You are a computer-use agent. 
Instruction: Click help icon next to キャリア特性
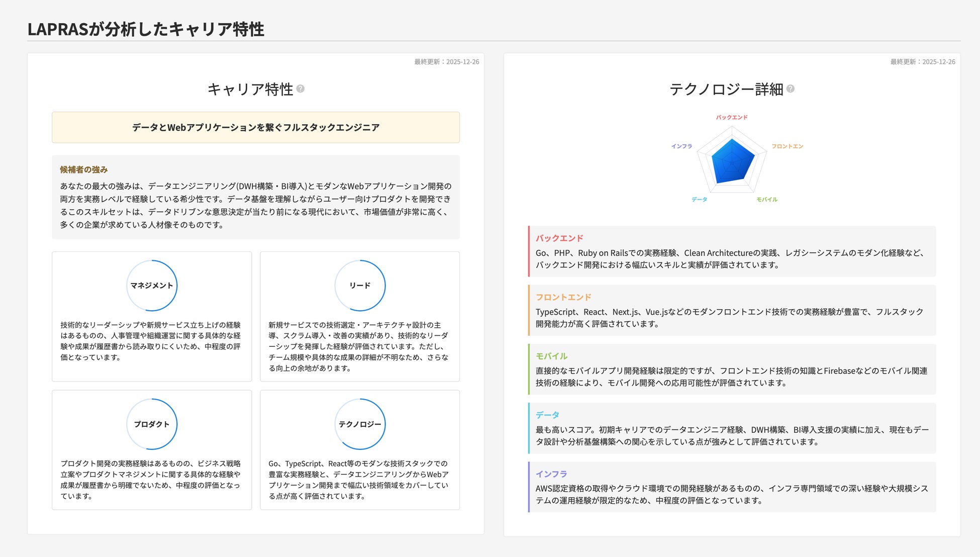pos(301,89)
